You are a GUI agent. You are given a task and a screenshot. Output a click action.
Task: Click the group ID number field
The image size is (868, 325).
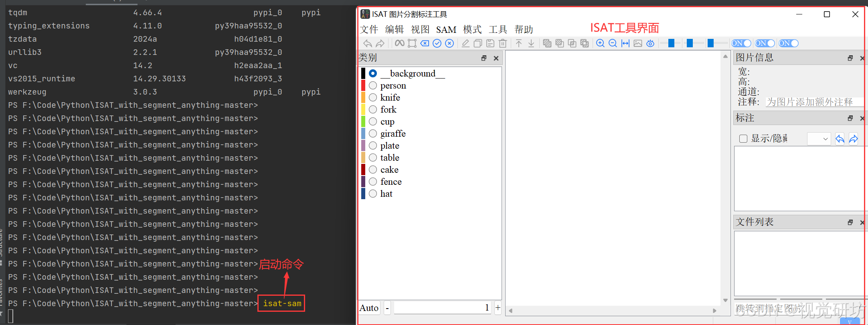(x=442, y=308)
